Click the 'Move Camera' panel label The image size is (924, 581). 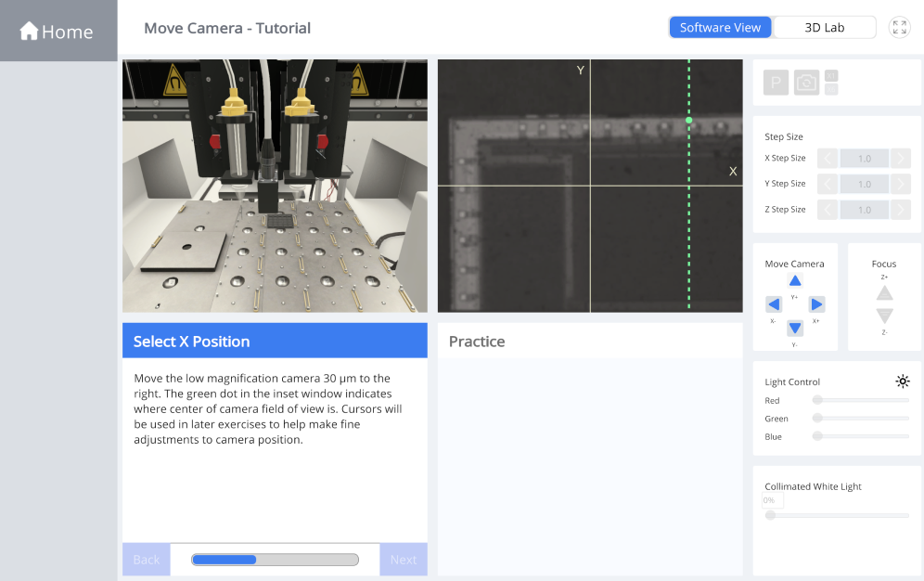point(794,264)
